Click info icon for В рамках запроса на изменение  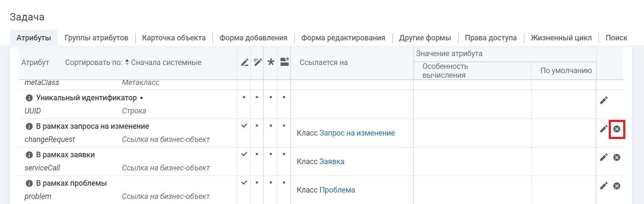[29, 127]
